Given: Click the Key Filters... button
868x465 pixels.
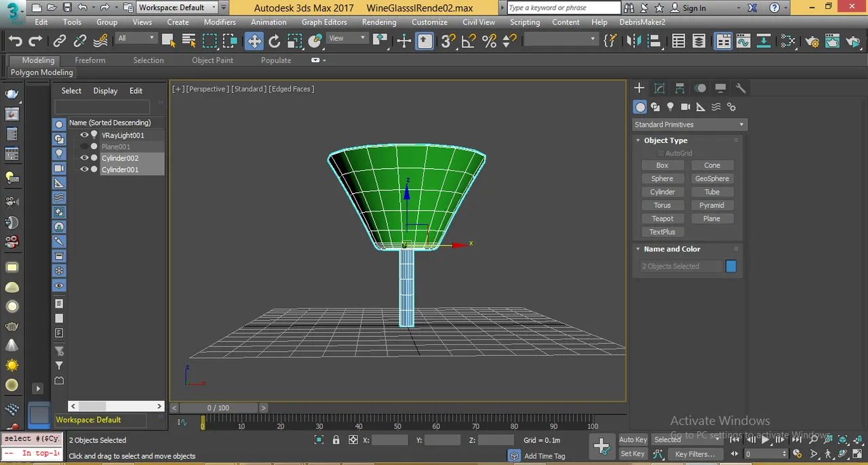Looking at the screenshot, I should coord(694,454).
